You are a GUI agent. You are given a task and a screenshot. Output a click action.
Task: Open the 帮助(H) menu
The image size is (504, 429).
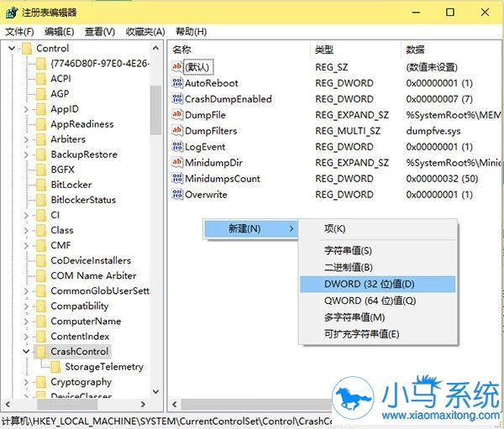pyautogui.click(x=192, y=32)
